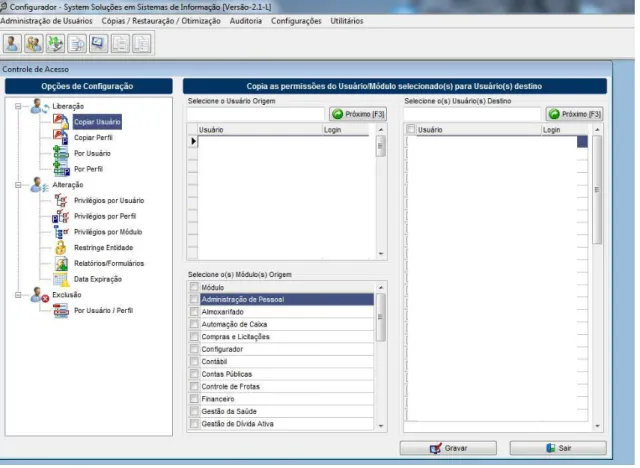The image size is (640, 468).
Task: Select Copiar Perfil in the tree
Action: tap(93, 138)
